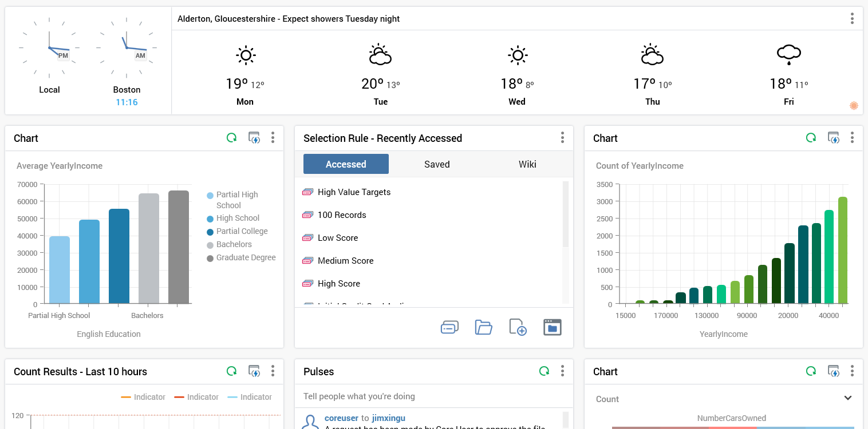868x429 pixels.
Task: Expand the Count dropdown chevron
Action: click(x=848, y=398)
